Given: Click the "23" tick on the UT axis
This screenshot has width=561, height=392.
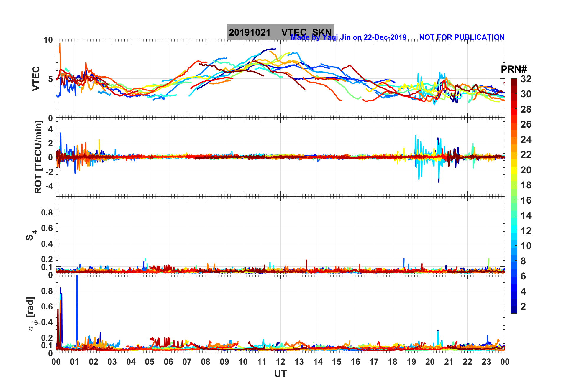Looking at the screenshot, I should pyautogui.click(x=486, y=362).
